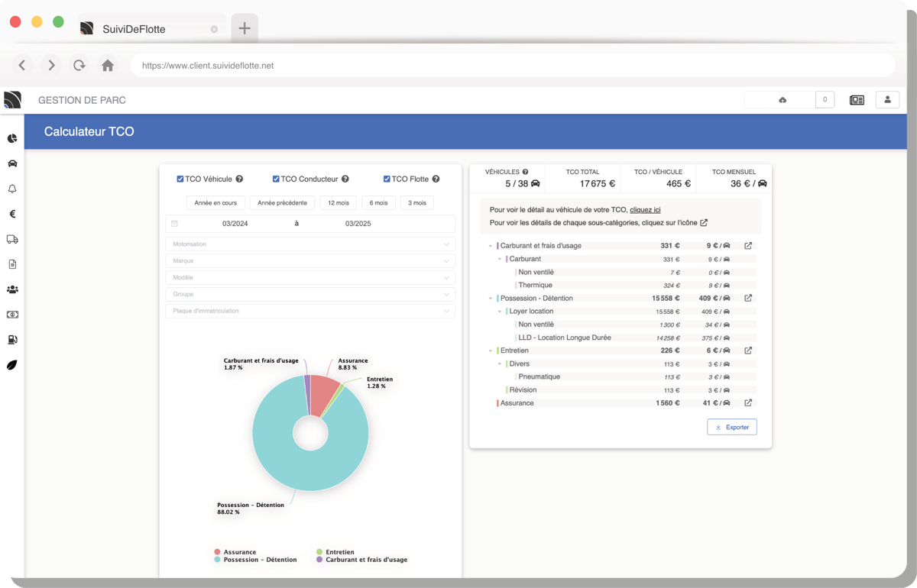
Task: Open the bell alerts sidebar icon
Action: tap(12, 189)
